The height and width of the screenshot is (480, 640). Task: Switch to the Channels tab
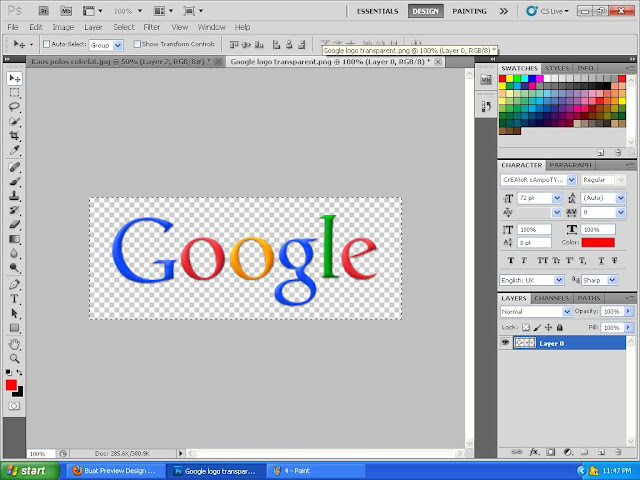click(x=551, y=298)
